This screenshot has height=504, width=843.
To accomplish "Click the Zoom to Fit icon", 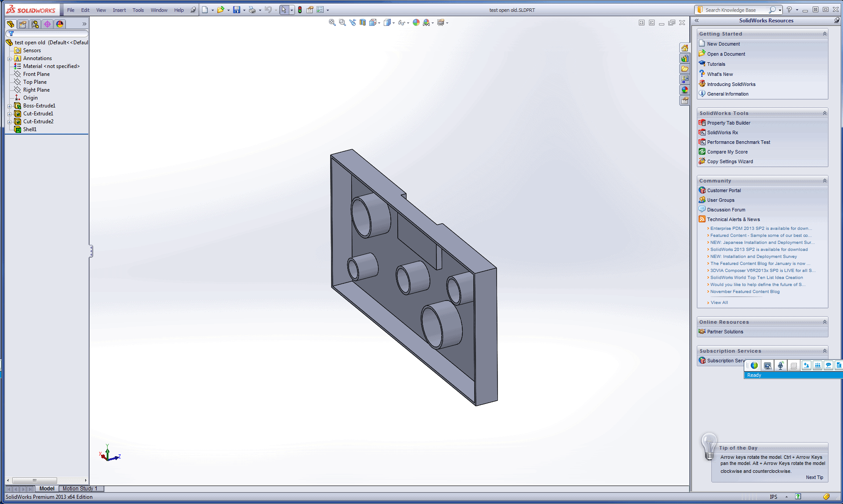I will [332, 22].
